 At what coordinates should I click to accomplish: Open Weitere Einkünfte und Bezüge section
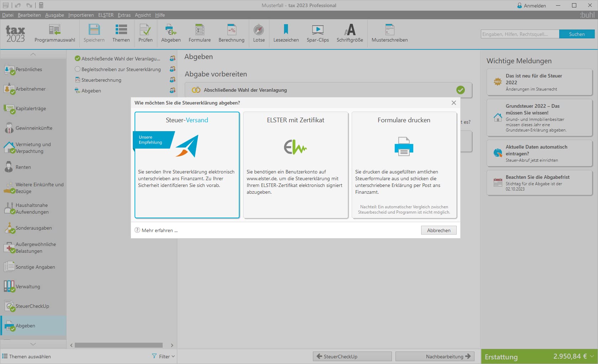pos(33,188)
